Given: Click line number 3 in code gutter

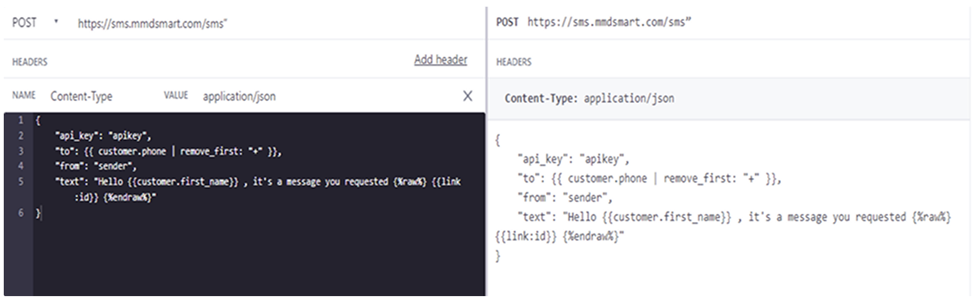Looking at the screenshot, I should (21, 151).
